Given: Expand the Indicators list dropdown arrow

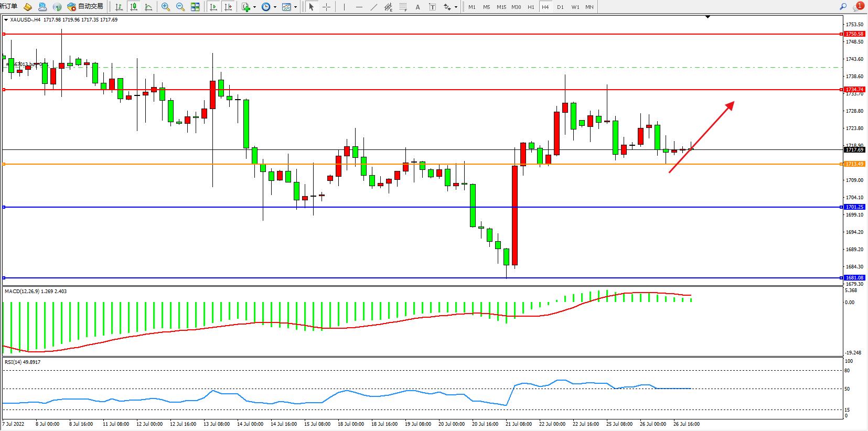Looking at the screenshot, I should click(x=255, y=7).
